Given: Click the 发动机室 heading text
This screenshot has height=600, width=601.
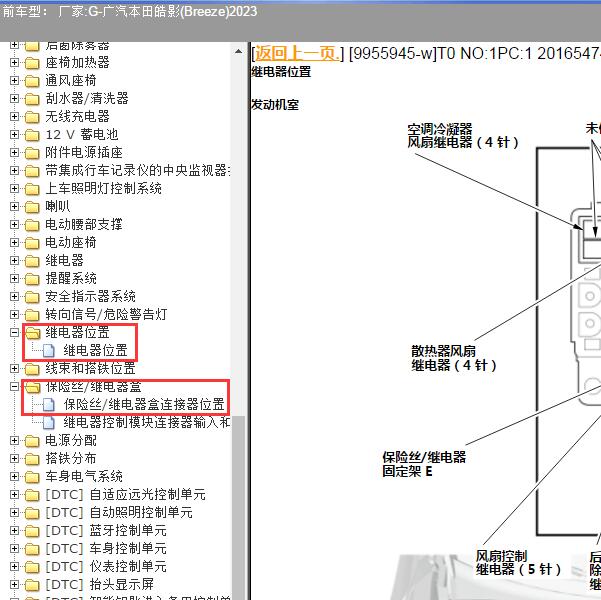Looking at the screenshot, I should click(x=275, y=105).
